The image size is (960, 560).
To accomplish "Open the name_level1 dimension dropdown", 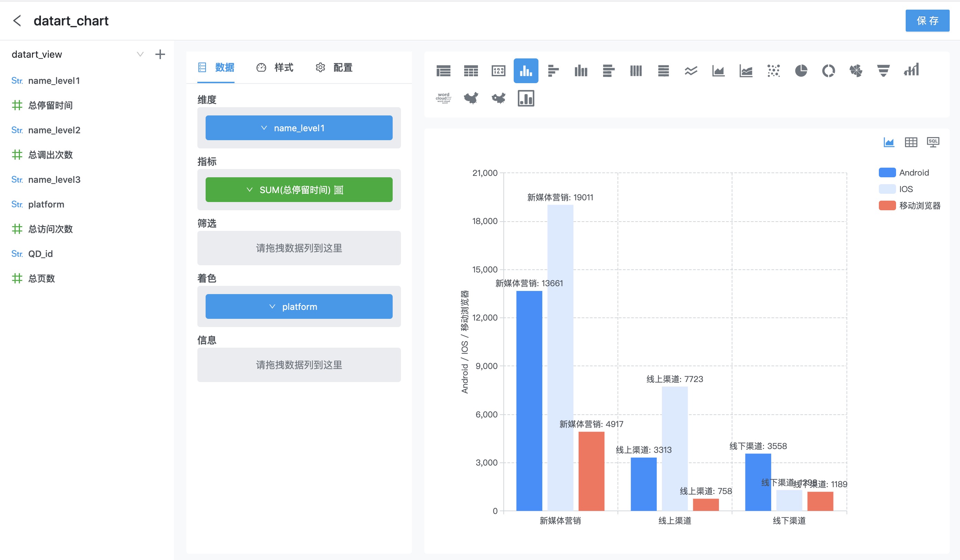I will 299,128.
